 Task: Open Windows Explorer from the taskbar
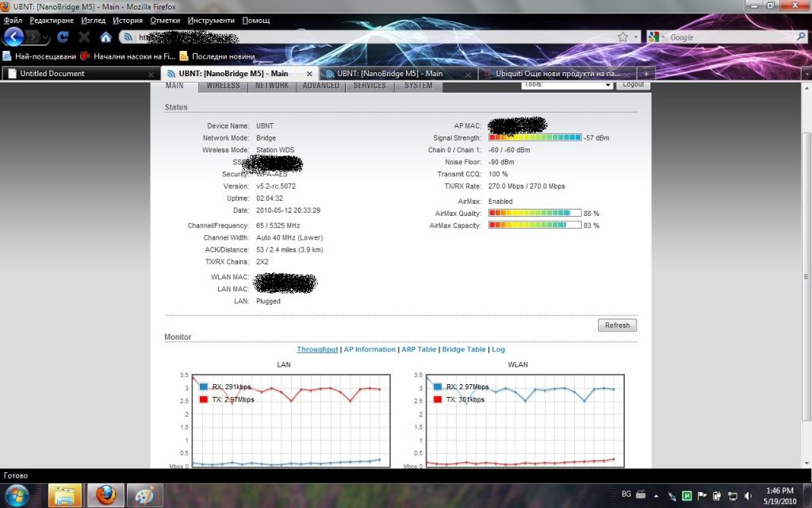pos(65,495)
